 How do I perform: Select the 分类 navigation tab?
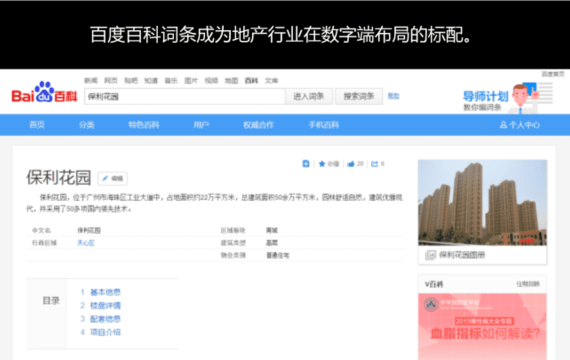(87, 125)
